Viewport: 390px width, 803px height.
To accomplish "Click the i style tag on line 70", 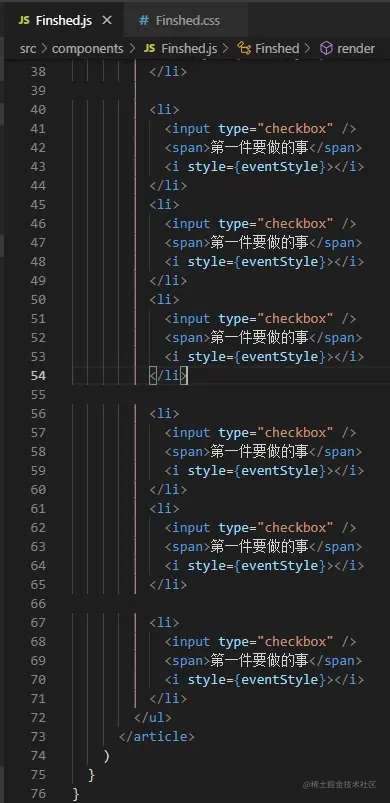I will point(264,679).
